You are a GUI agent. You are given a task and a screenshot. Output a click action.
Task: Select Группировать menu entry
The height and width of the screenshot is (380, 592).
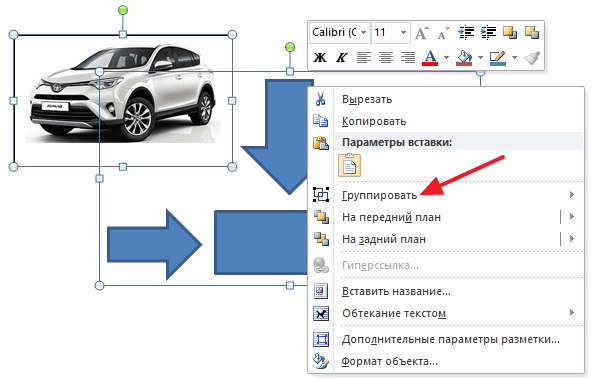pos(446,195)
